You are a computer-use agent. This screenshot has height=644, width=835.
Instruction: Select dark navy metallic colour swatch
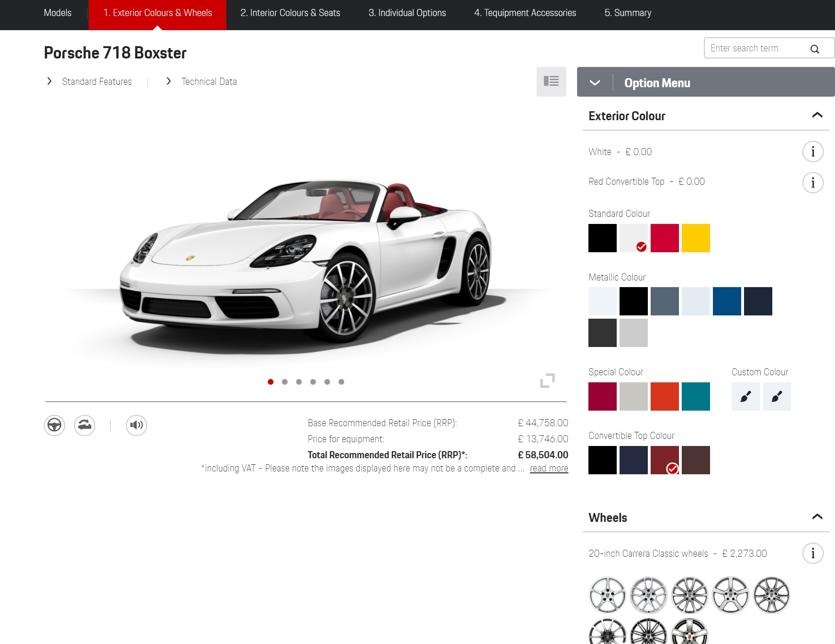coord(758,301)
